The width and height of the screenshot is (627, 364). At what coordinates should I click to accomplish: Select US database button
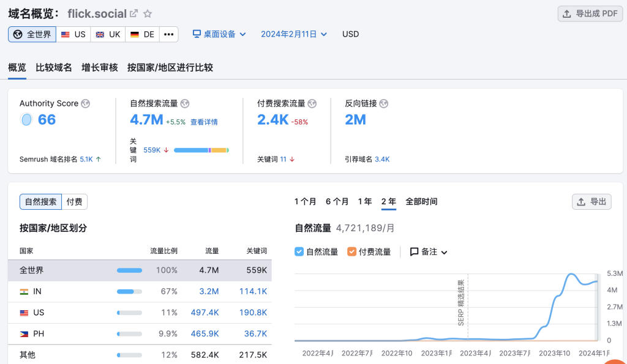tap(73, 34)
